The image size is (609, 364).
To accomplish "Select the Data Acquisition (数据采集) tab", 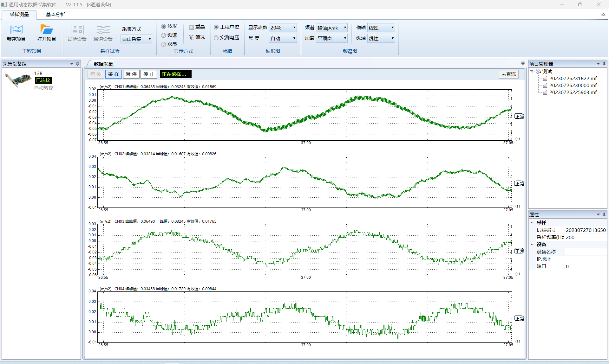I will coord(103,64).
